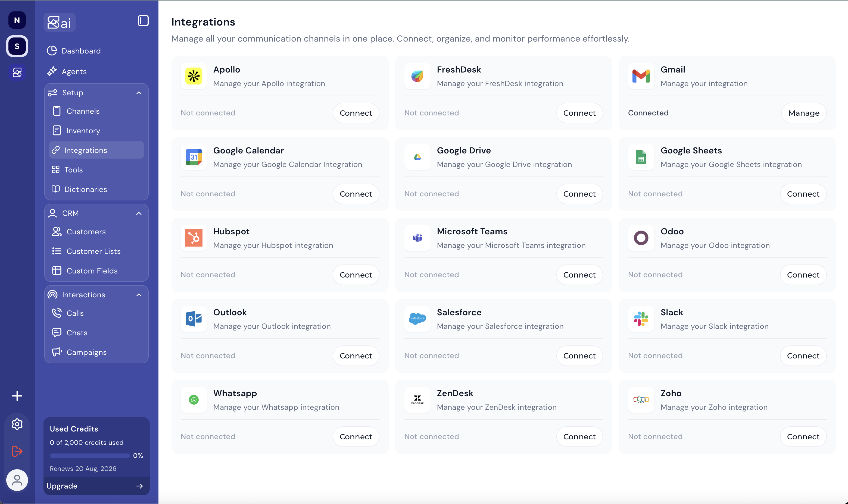This screenshot has height=504, width=848.
Task: Click the used credits progress bar
Action: click(90, 455)
